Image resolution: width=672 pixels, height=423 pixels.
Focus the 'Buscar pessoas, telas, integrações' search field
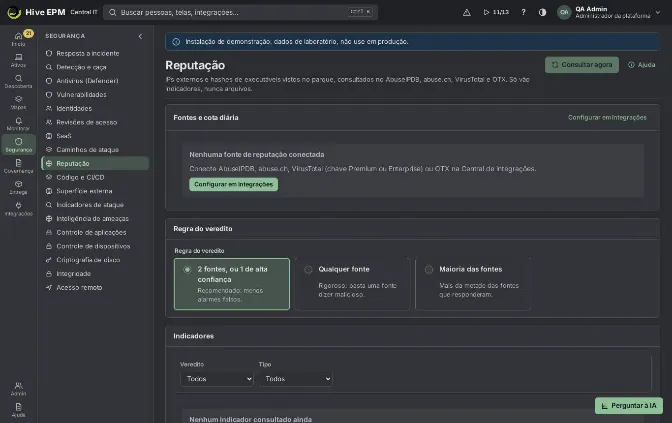tap(240, 12)
